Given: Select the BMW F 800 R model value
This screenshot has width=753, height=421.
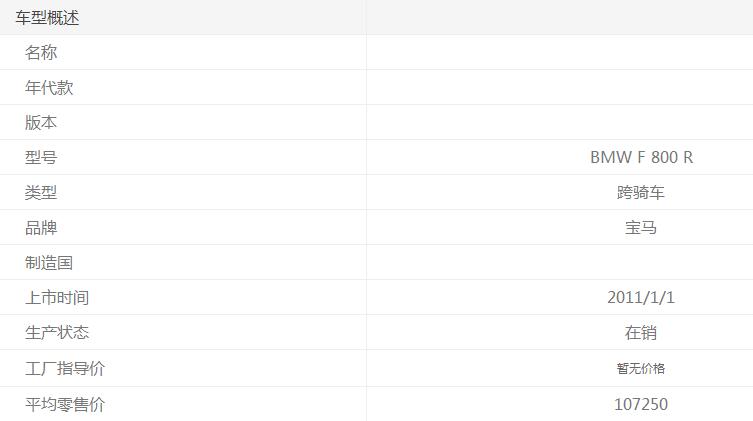Looking at the screenshot, I should 641,158.
